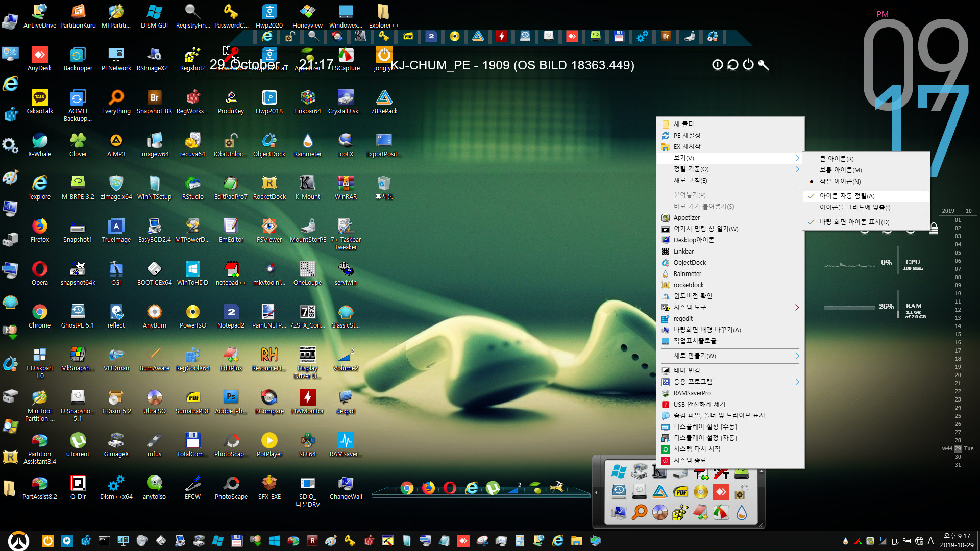Image resolution: width=980 pixels, height=551 pixels.
Task: Click 새 폴더 in the context menu
Action: tap(730, 124)
